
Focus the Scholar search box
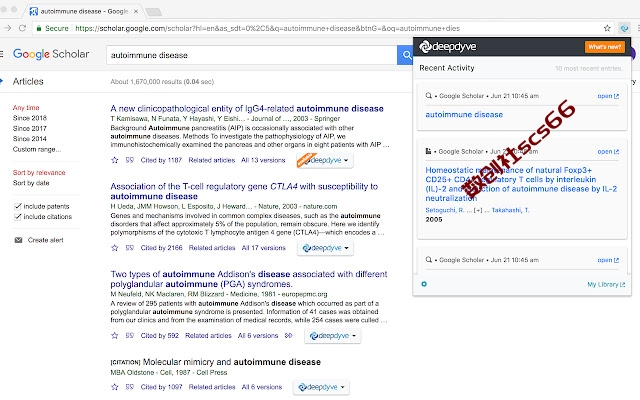(251, 55)
